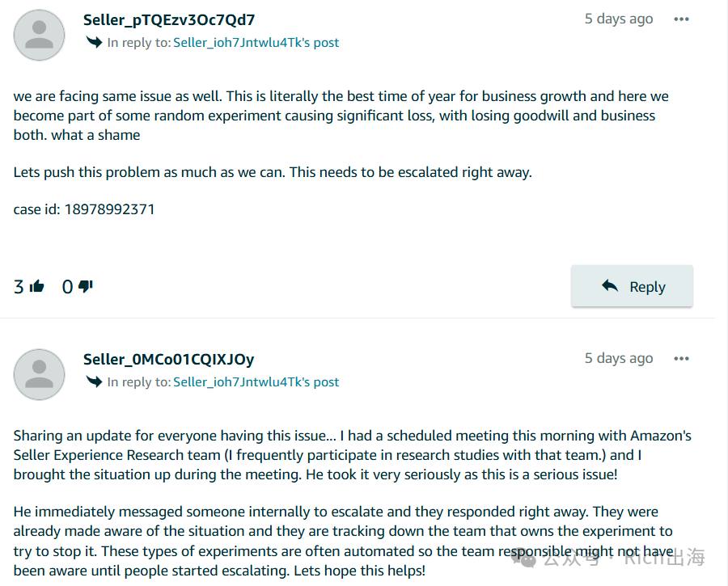Viewport: 728px width, 586px height.
Task: Open Seller_pTQEzv3Oc7Qd7's profile avatar
Action: [x=39, y=35]
